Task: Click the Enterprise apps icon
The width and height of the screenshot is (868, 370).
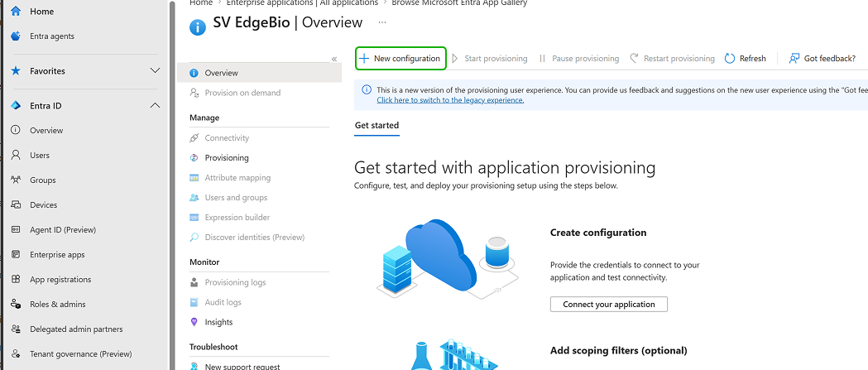Action: 16,254
